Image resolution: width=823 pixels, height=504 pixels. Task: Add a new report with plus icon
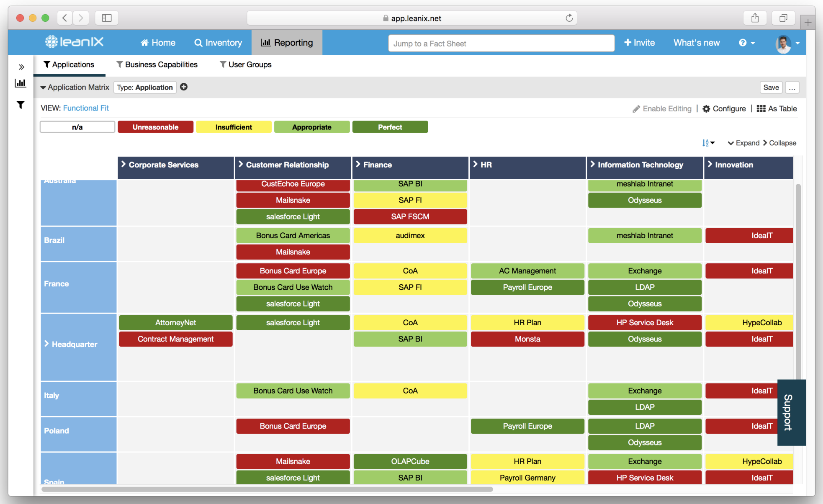coord(183,87)
